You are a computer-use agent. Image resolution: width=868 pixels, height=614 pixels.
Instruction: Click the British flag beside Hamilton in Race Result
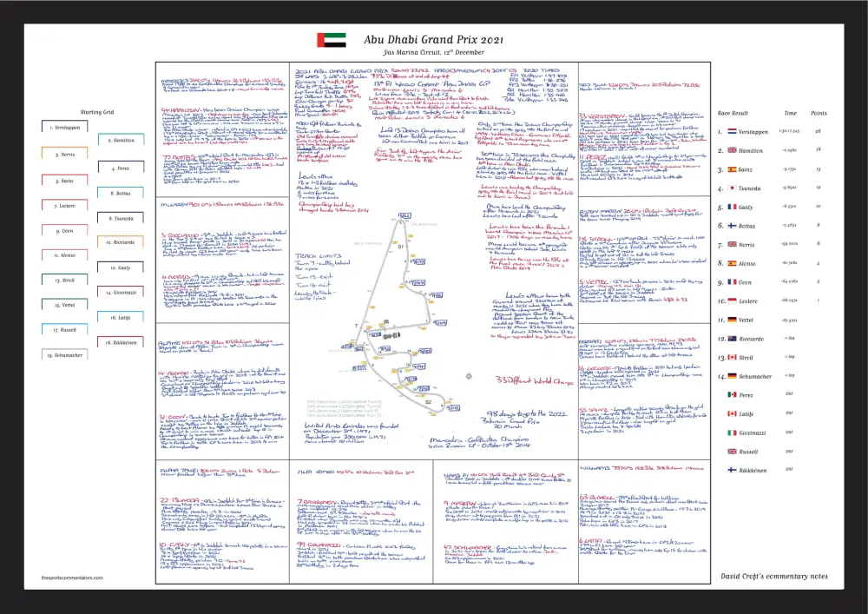pos(732,150)
